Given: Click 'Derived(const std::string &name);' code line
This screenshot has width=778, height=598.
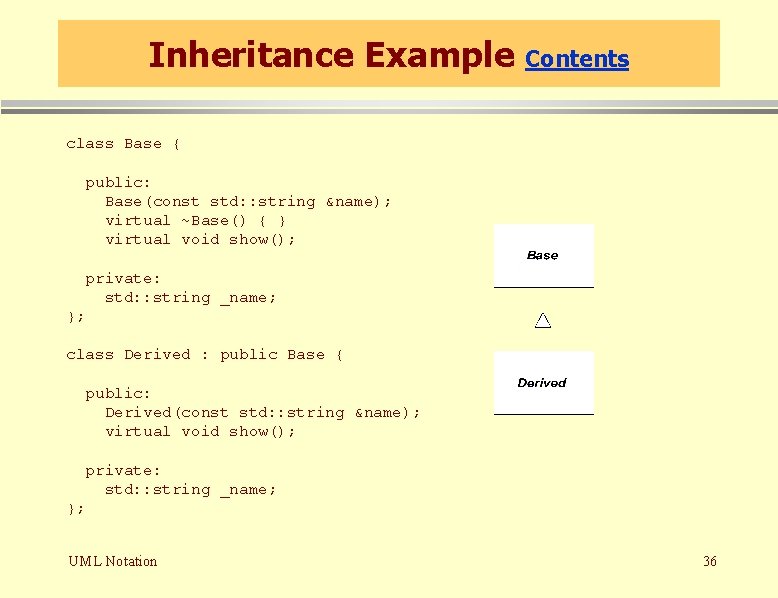Looking at the screenshot, I should pyautogui.click(x=262, y=412).
